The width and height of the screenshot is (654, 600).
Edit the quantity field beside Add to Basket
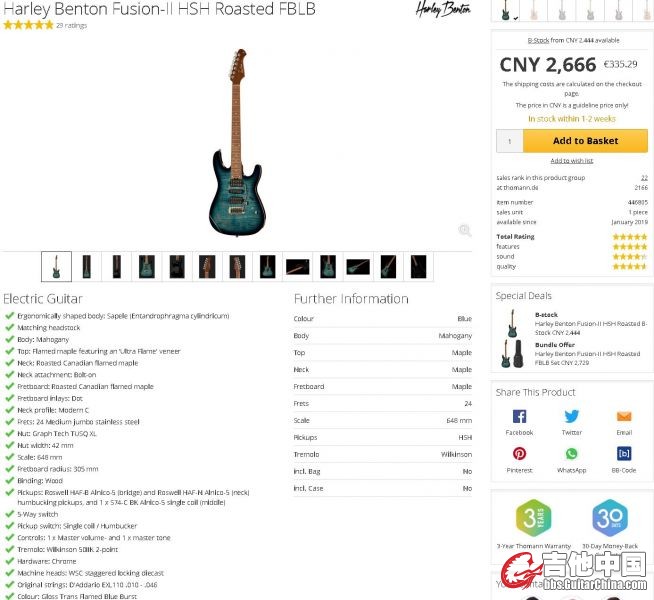click(x=510, y=141)
